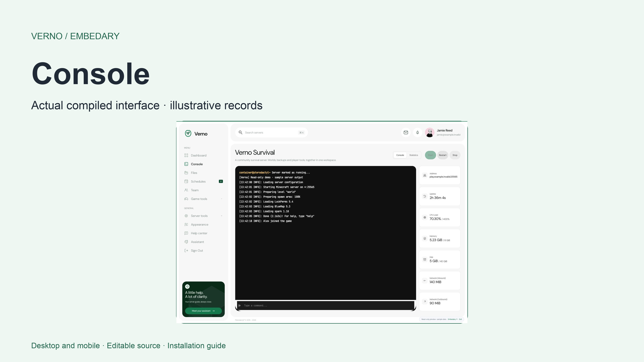Click Meet your assistant button
644x362 pixels.
203,311
